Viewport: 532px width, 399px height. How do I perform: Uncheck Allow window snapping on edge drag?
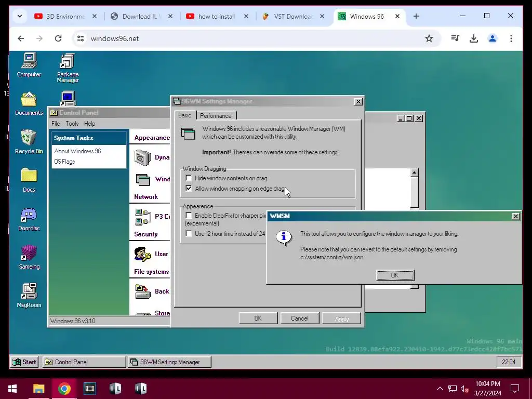pyautogui.click(x=189, y=188)
